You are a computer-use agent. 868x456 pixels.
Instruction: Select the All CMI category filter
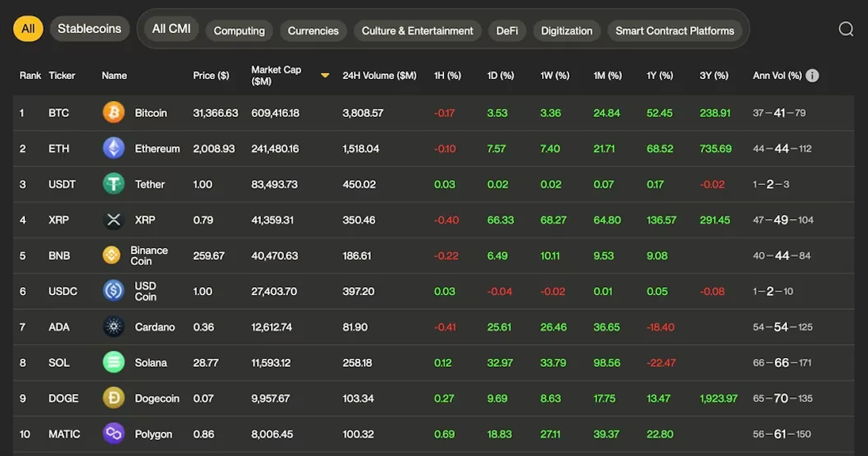171,29
